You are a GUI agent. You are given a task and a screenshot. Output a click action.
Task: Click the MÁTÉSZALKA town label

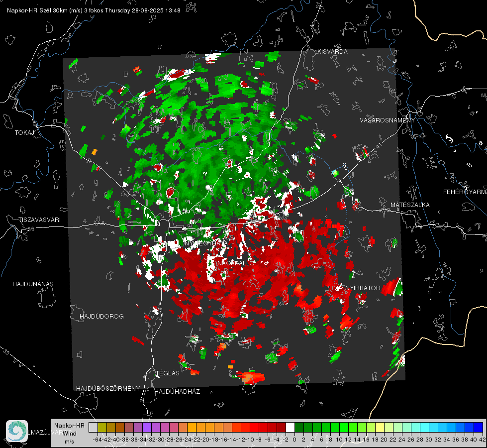click(410, 205)
